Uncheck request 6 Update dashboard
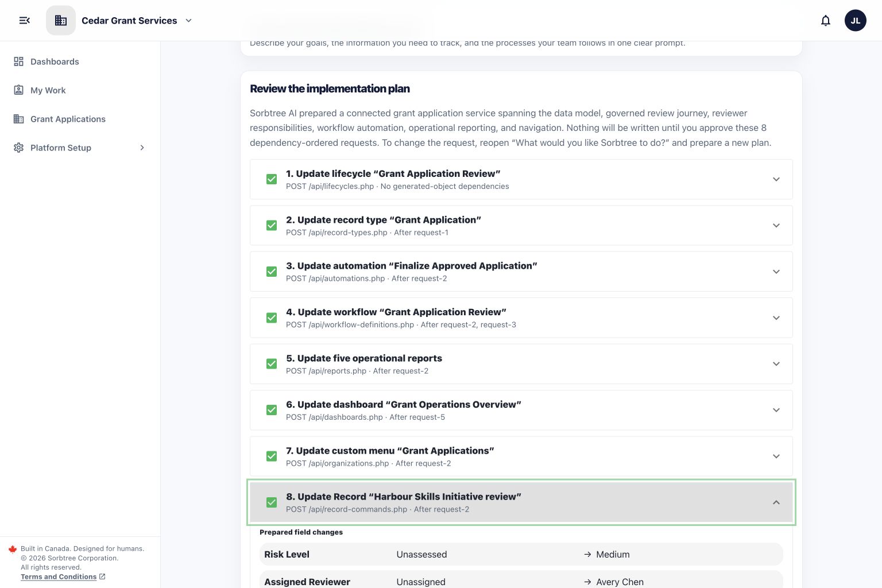 pyautogui.click(x=272, y=410)
